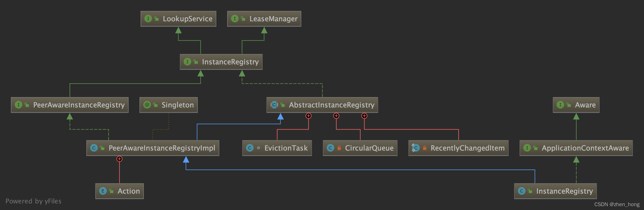
Task: Select the AbstractInstanceRegistry label
Action: 332,105
